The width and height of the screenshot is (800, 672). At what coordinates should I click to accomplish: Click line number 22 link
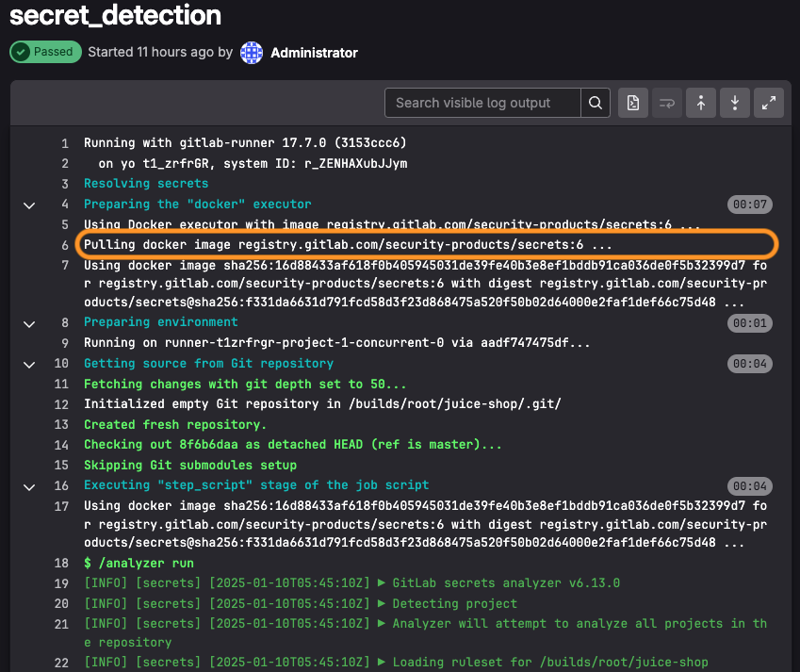(x=61, y=663)
